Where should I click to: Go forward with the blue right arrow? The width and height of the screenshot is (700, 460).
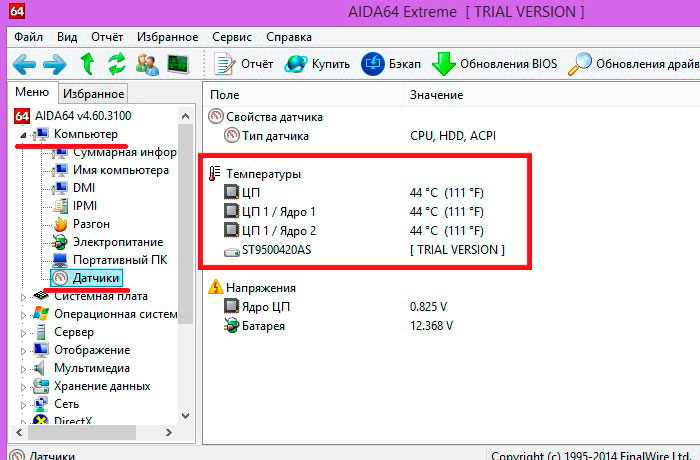click(55, 65)
